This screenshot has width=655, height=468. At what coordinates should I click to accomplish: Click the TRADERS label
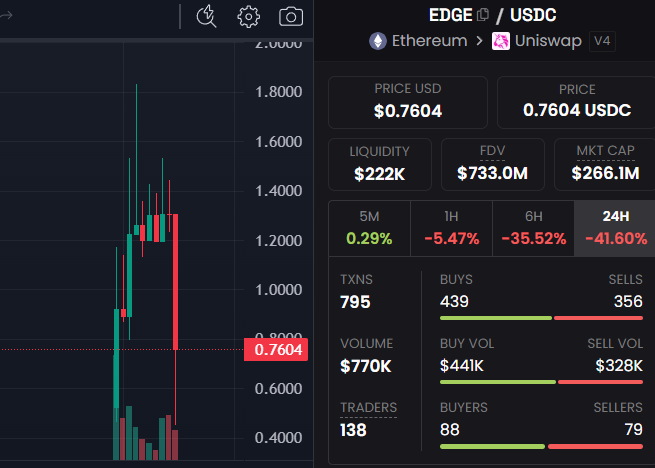click(x=368, y=407)
